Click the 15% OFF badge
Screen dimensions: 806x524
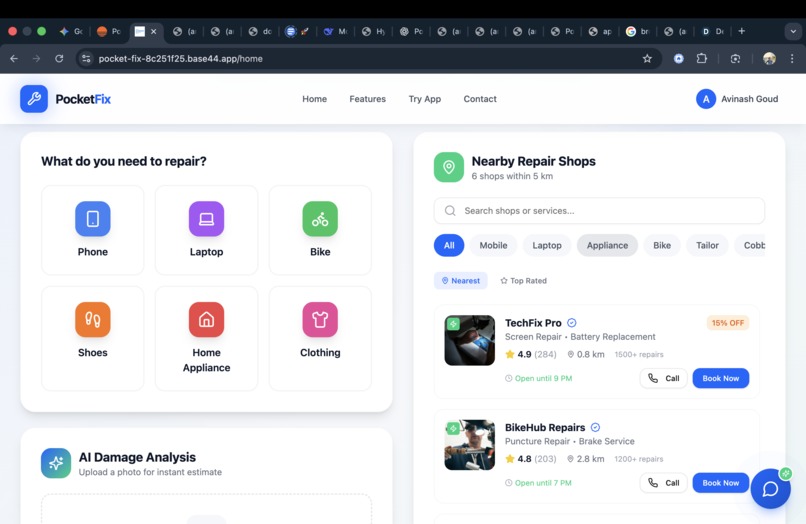[727, 323]
